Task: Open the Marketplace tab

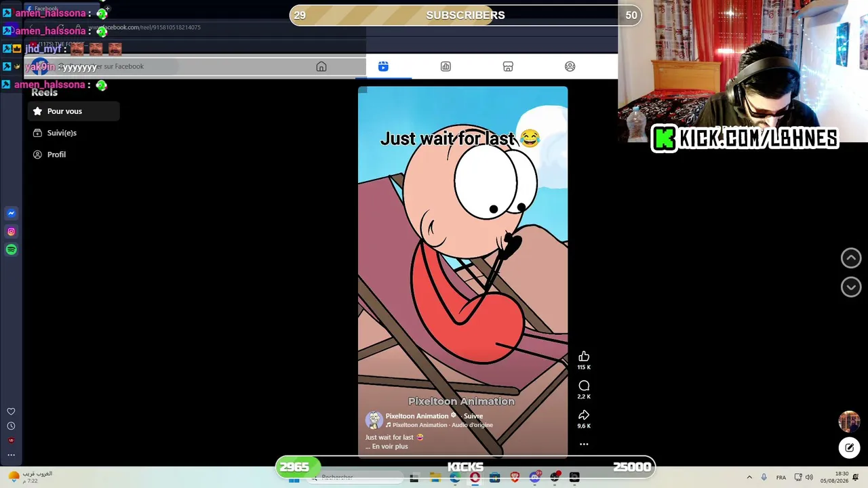Action: click(x=508, y=66)
